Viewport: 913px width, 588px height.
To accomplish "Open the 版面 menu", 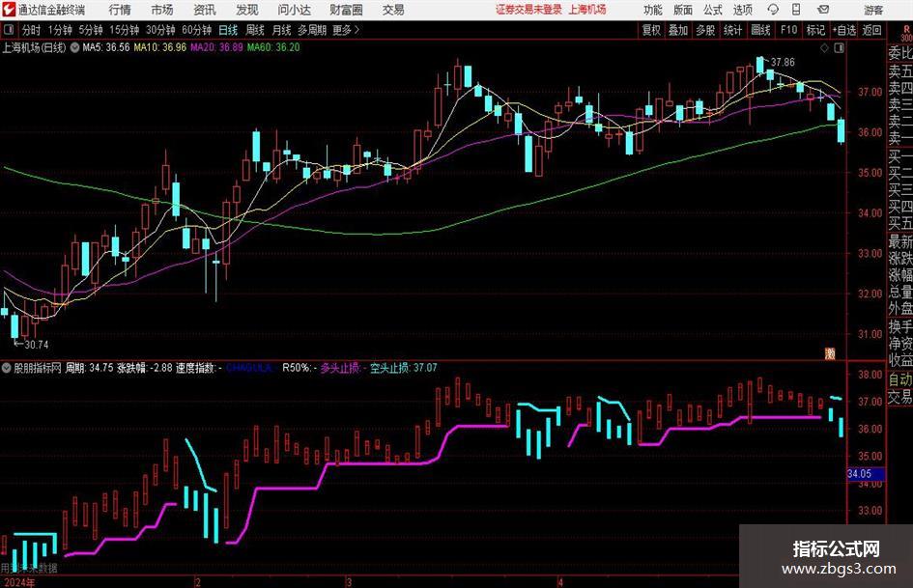I will coord(682,10).
